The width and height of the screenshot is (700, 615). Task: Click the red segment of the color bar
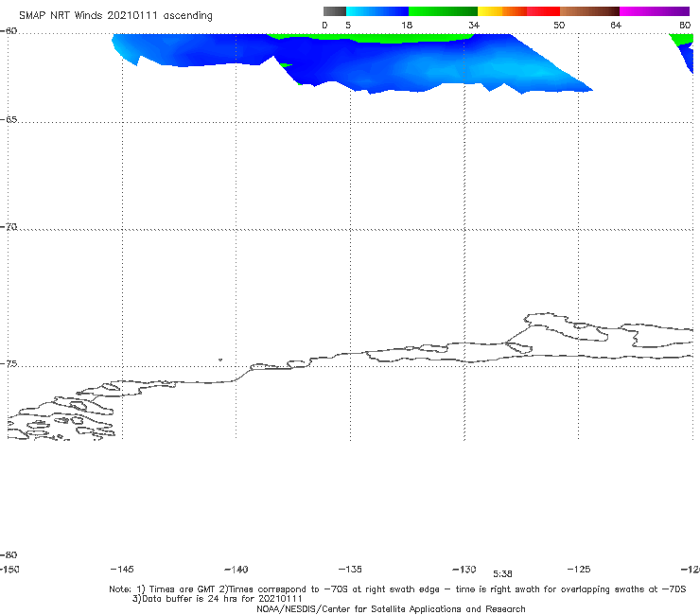(x=543, y=11)
